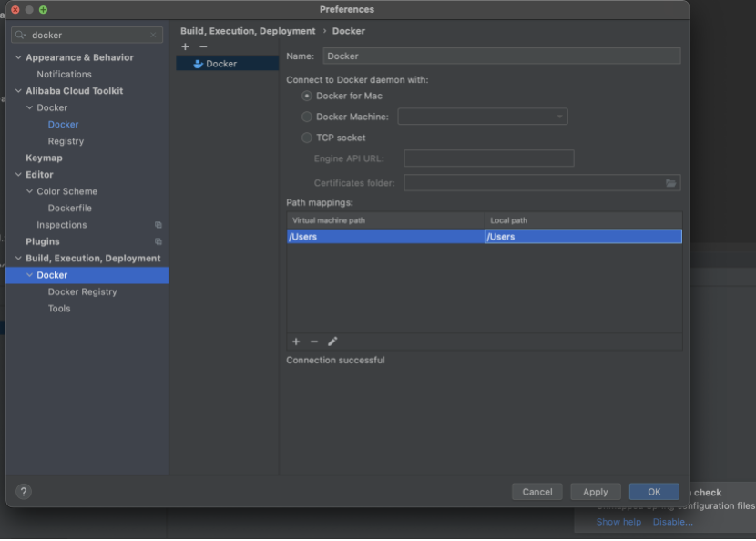756x541 pixels.
Task: Add a new Docker configuration with plus icon
Action: tap(183, 45)
